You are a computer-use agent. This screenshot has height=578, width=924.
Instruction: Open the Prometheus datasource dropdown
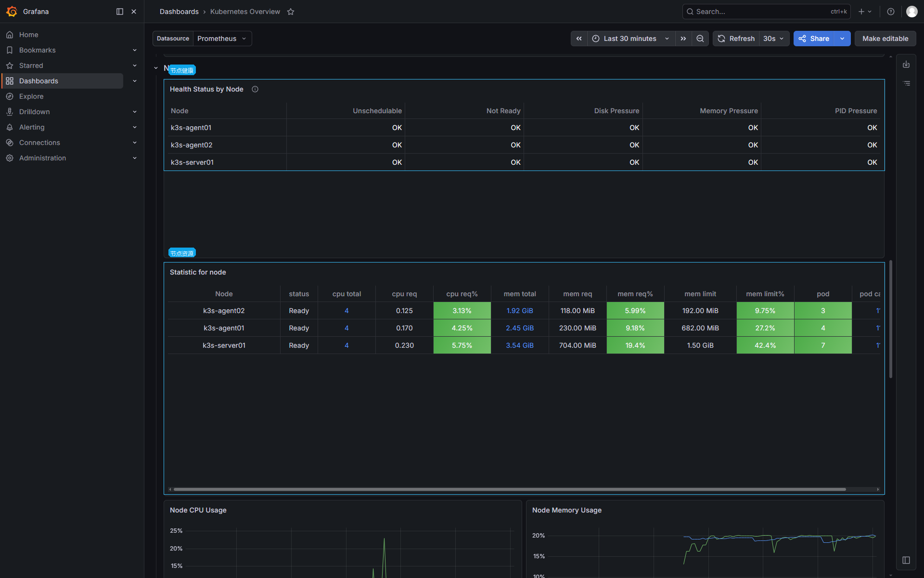pos(222,39)
